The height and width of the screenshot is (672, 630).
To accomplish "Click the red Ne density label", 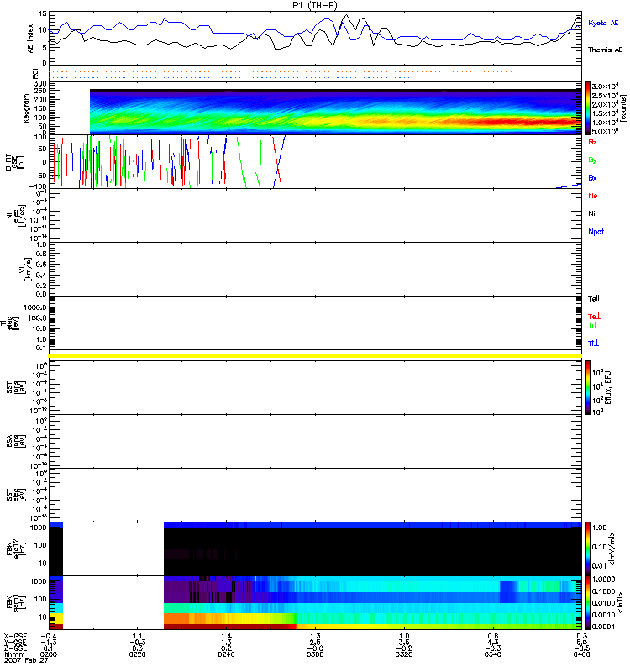I will click(592, 196).
